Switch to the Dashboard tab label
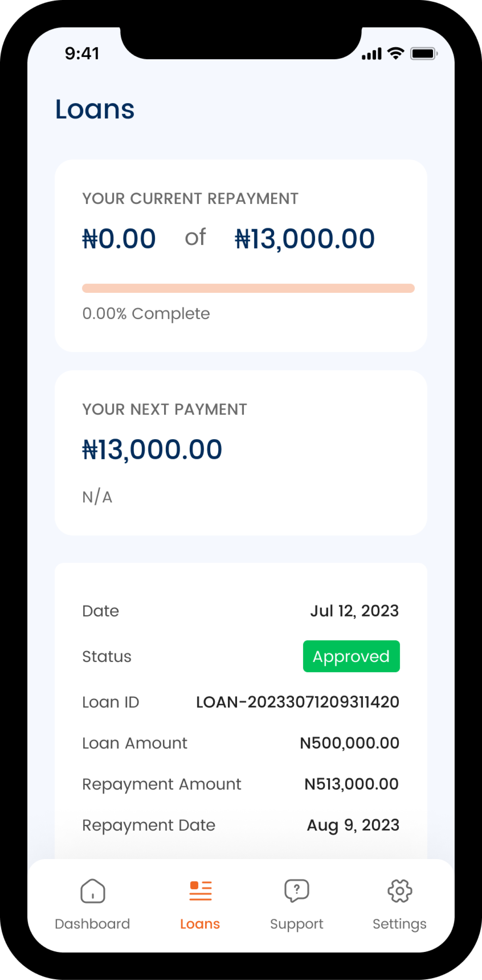482x980 pixels. coord(92,924)
